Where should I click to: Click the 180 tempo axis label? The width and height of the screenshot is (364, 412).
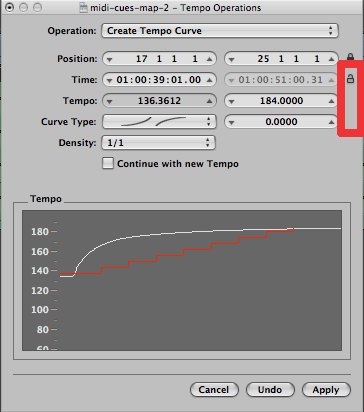(40, 232)
